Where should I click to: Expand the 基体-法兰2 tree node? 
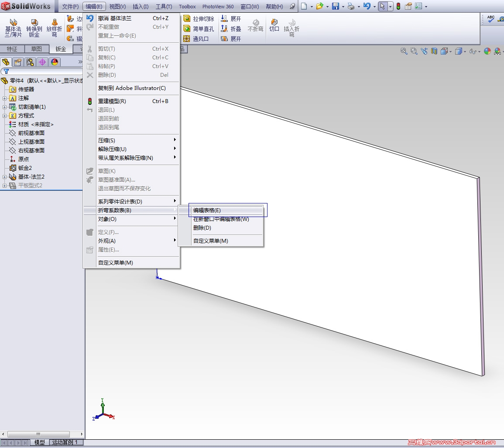point(4,177)
